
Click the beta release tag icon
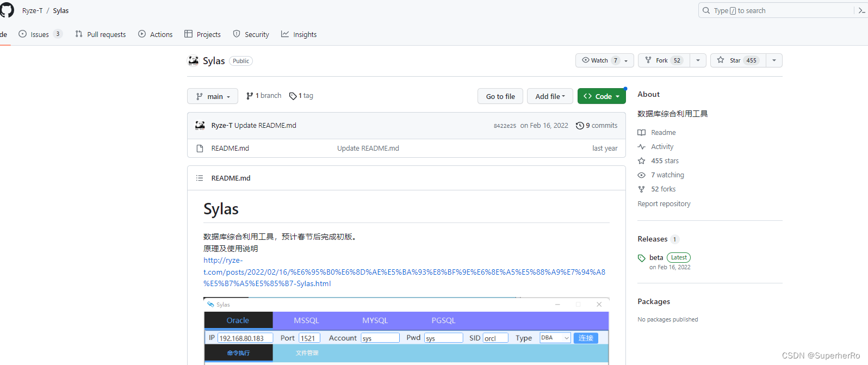(642, 258)
